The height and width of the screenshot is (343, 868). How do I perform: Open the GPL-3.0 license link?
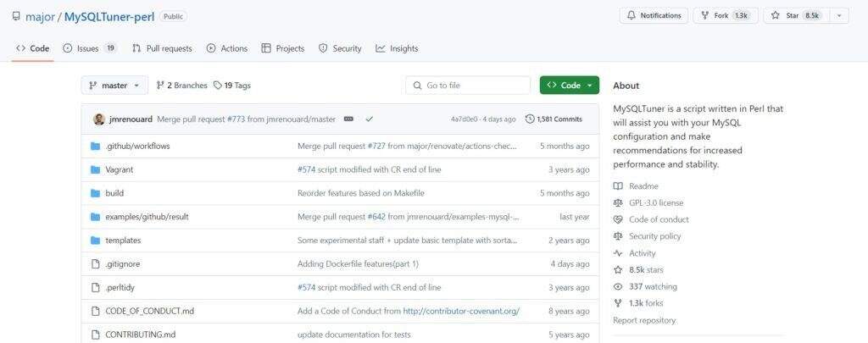click(x=655, y=203)
